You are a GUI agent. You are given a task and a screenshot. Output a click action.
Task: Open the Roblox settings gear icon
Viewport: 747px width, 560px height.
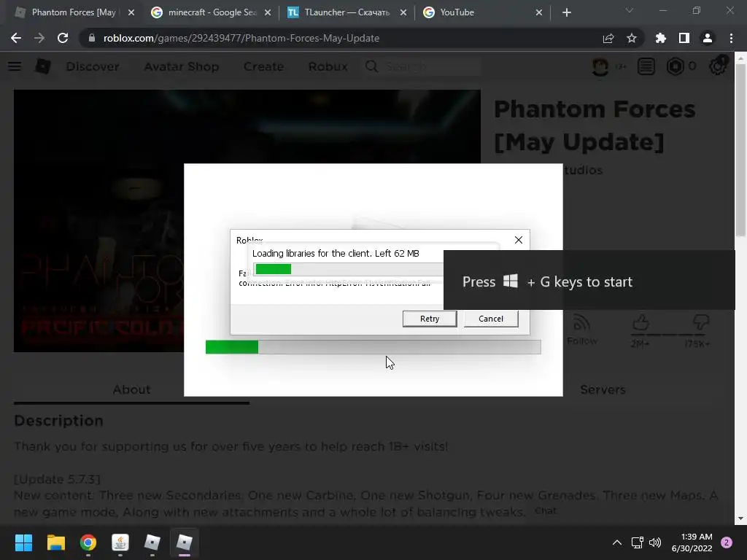718,66
